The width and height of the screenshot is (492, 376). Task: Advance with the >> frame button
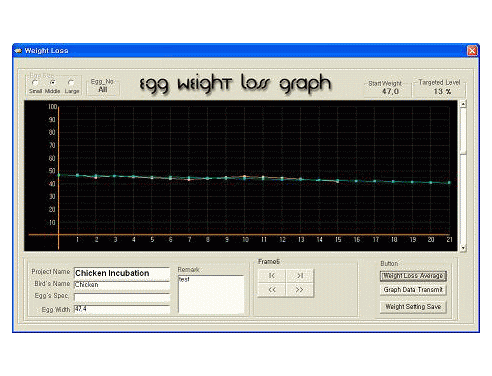(300, 290)
